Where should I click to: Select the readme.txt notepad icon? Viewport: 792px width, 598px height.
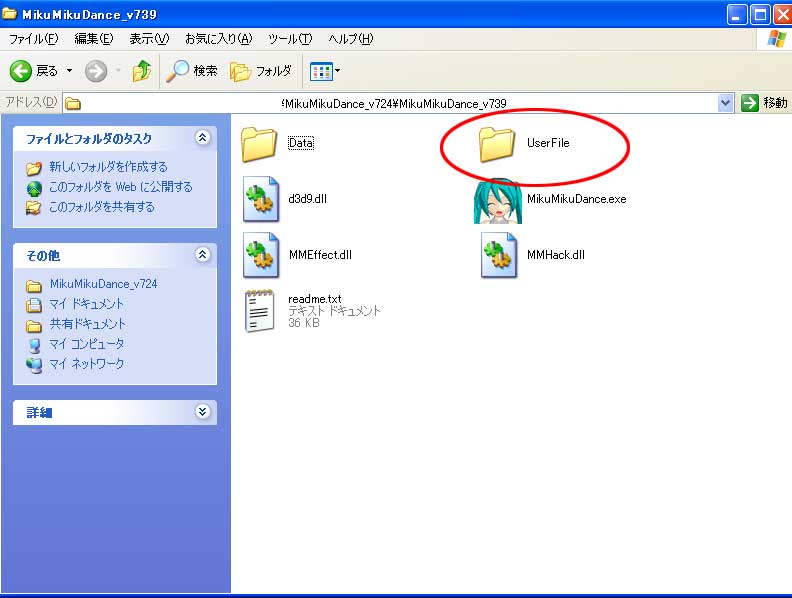pos(260,311)
